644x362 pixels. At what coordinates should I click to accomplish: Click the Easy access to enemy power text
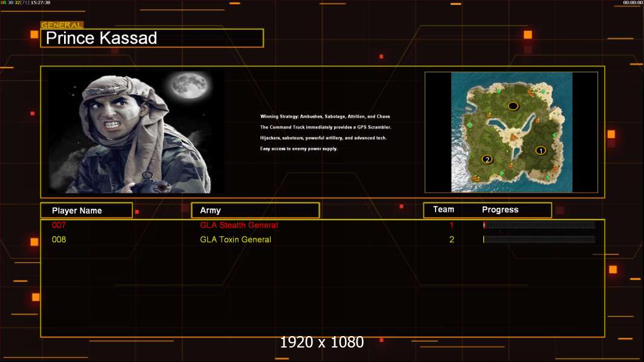click(x=298, y=148)
